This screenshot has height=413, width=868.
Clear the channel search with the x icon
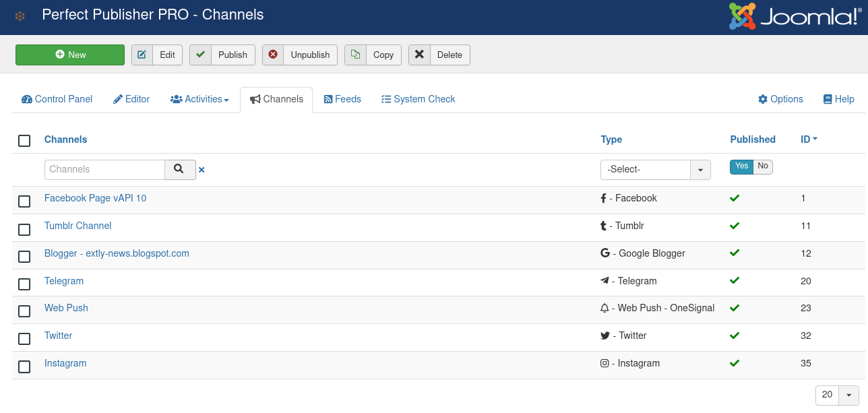coord(201,170)
